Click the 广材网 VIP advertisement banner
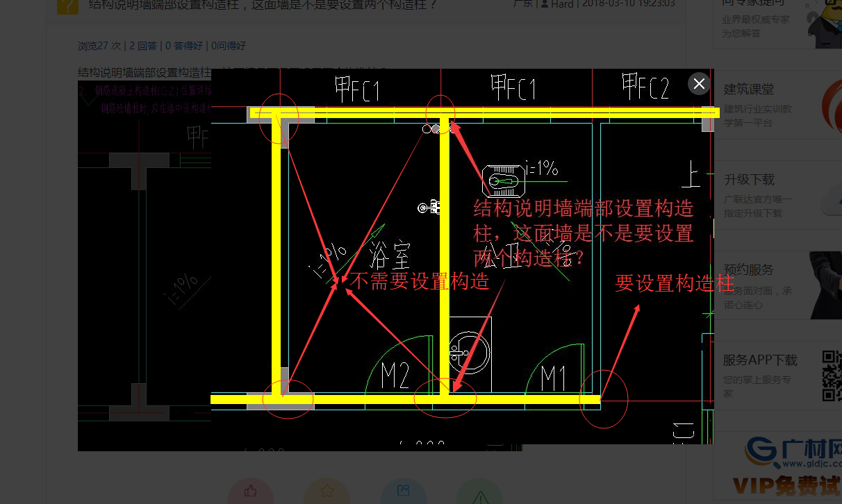 click(788, 468)
